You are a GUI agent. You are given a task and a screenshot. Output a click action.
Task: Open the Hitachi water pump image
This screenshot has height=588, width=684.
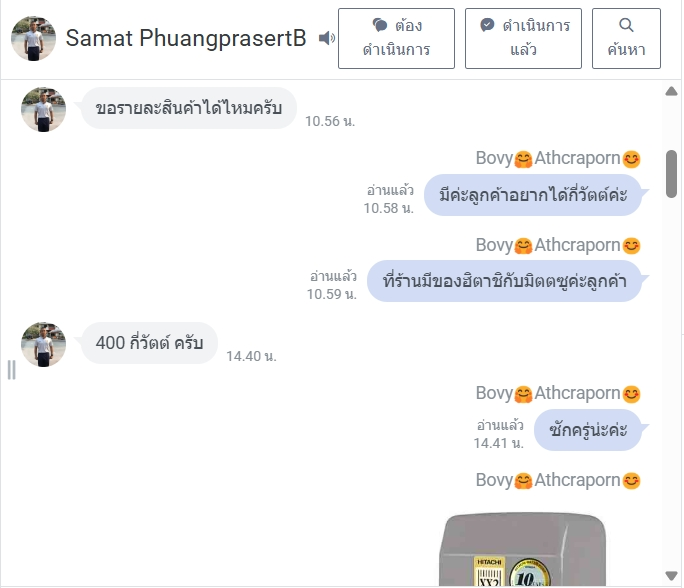(x=523, y=550)
